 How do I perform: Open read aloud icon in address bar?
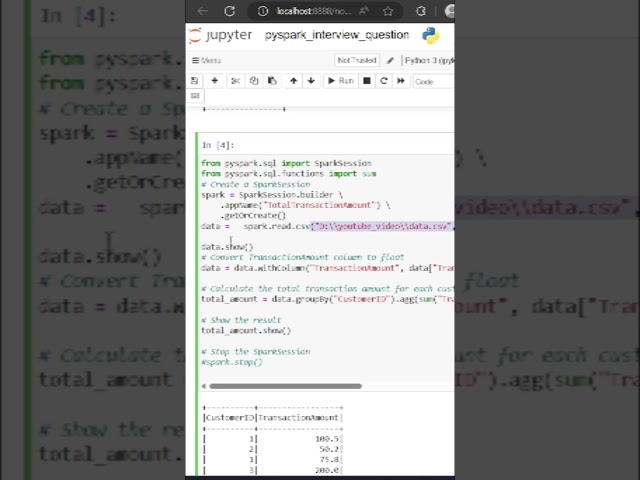click(x=364, y=11)
